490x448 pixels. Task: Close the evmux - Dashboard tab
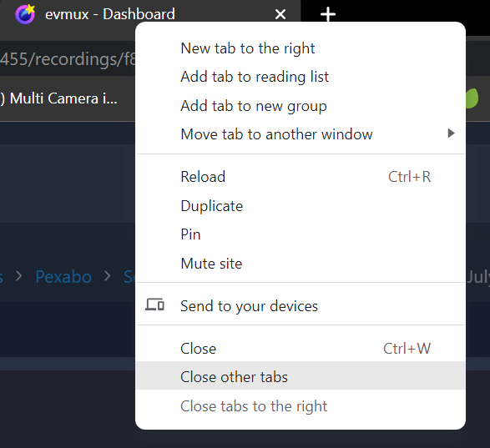pos(280,14)
